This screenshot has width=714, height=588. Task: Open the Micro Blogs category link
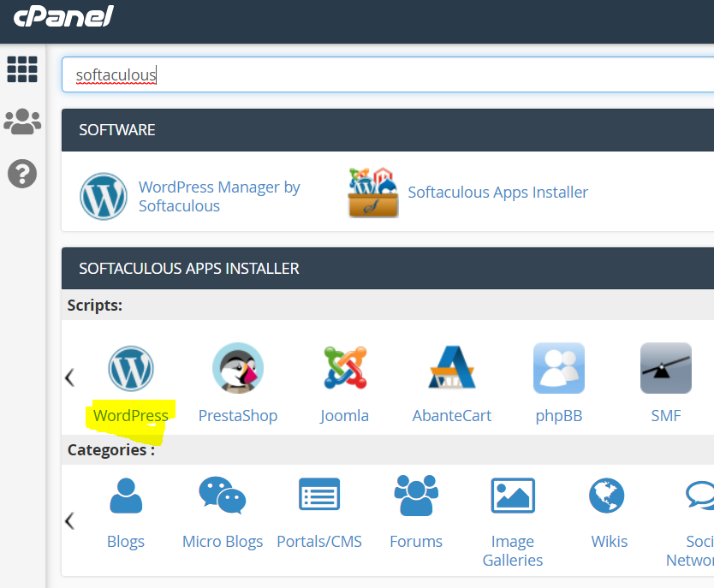223,542
